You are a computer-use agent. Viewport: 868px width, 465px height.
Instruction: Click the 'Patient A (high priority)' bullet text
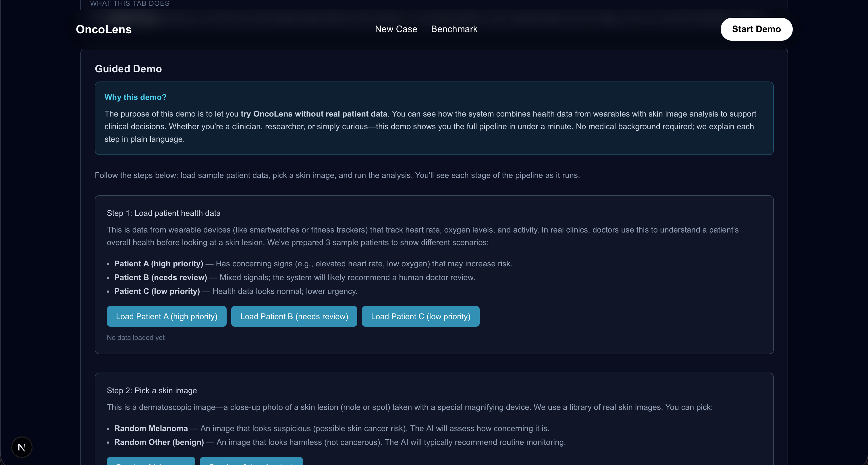click(x=158, y=264)
